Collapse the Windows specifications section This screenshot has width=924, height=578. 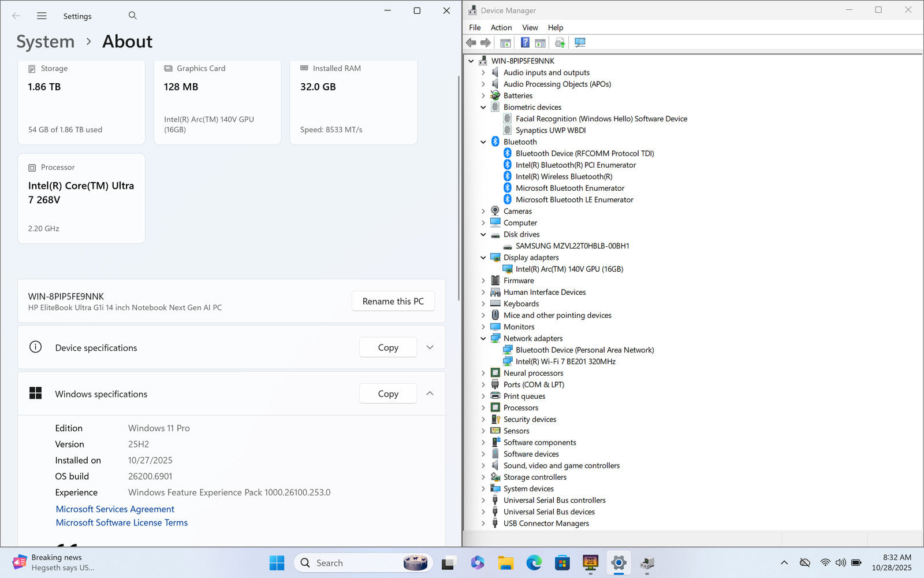[430, 394]
